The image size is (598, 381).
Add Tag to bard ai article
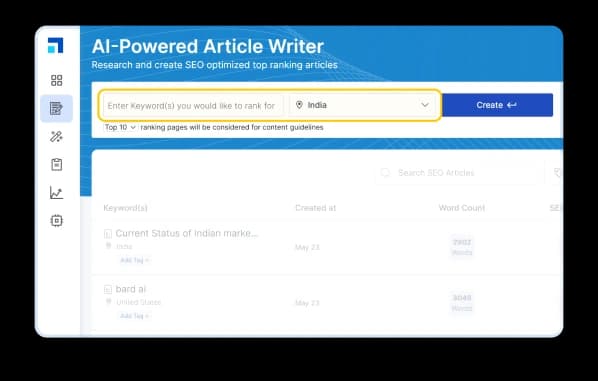[x=135, y=316]
